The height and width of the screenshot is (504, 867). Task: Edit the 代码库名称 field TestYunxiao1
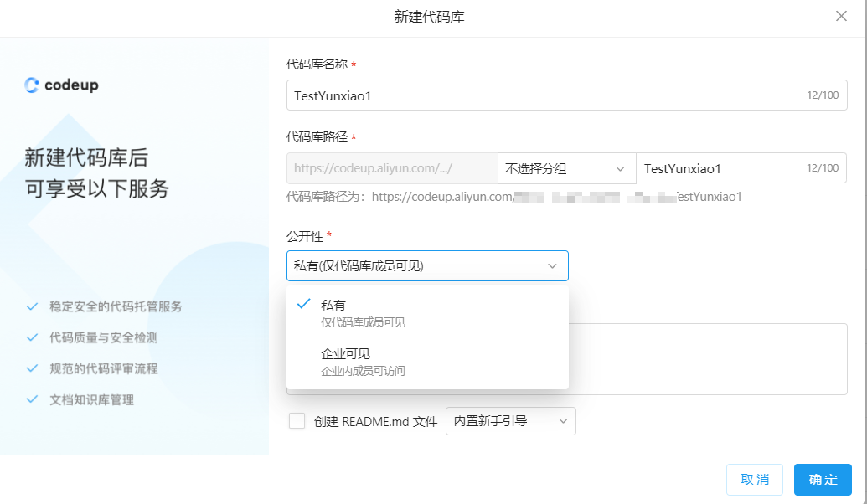tap(567, 95)
